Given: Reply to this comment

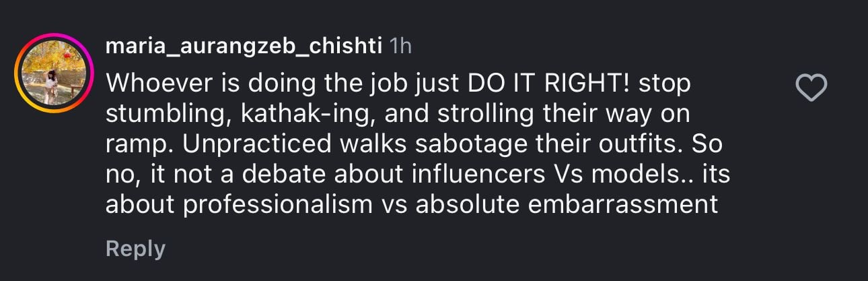Looking at the screenshot, I should (x=135, y=249).
